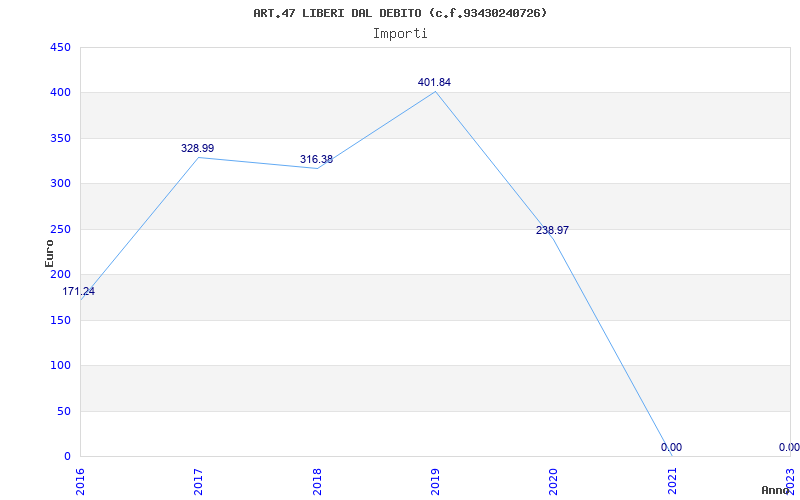
Task: Select the 328.99 data label
Action: 197,148
